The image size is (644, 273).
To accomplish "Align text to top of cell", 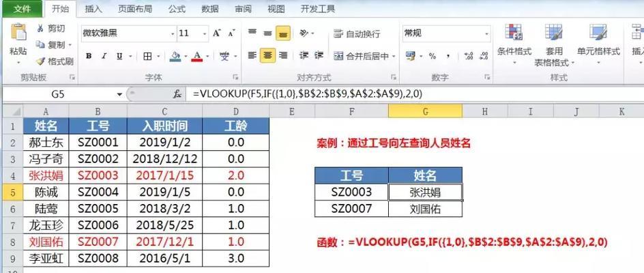I will tap(252, 33).
